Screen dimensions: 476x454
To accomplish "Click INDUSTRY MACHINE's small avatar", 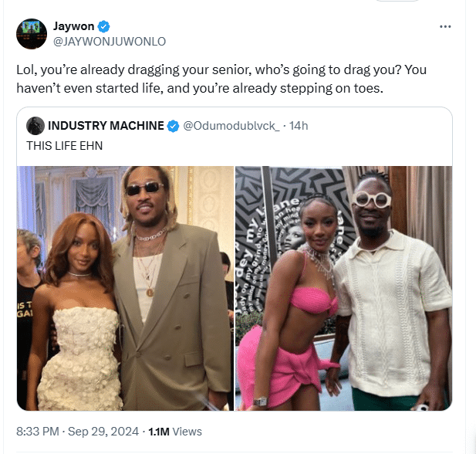I will click(x=35, y=126).
